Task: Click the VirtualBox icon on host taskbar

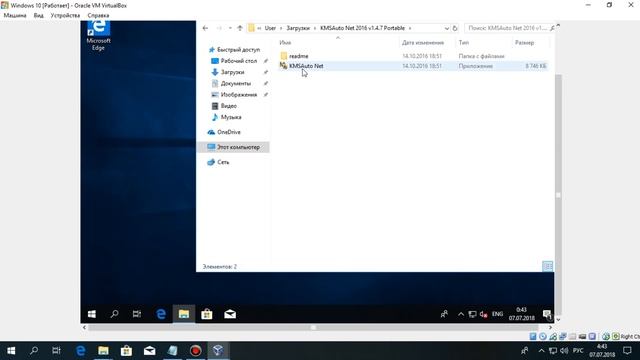Action: pos(218,351)
